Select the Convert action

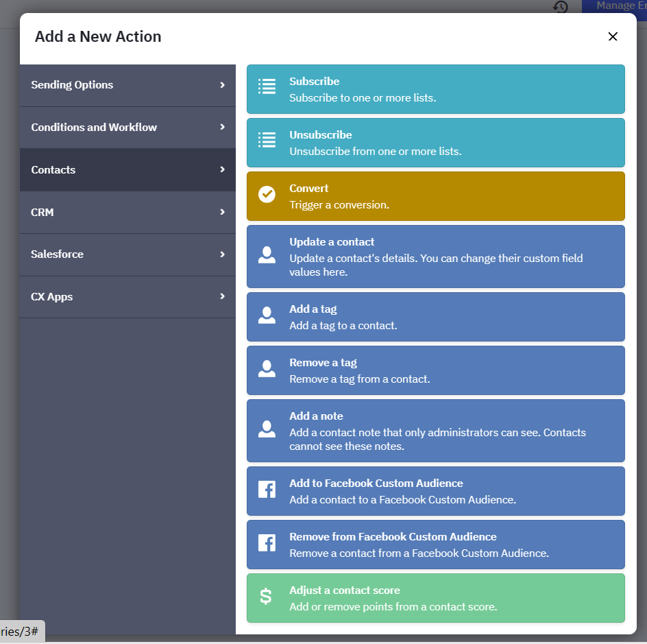(436, 196)
